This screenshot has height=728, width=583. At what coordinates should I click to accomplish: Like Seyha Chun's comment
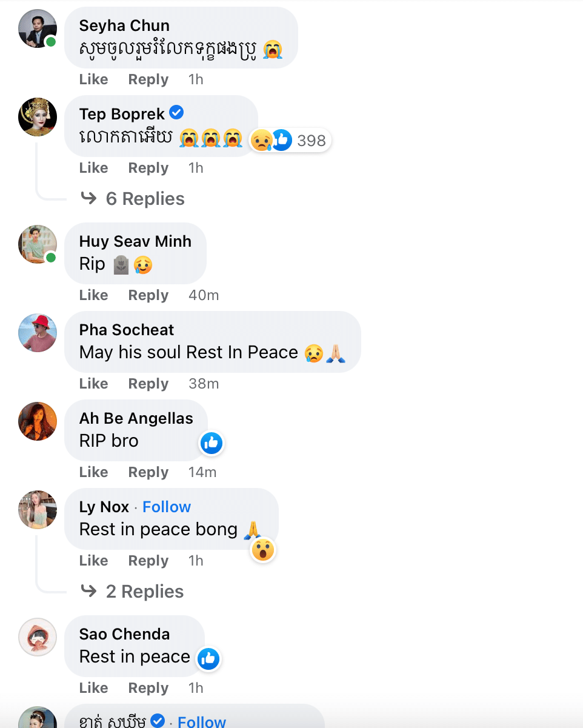(93, 79)
